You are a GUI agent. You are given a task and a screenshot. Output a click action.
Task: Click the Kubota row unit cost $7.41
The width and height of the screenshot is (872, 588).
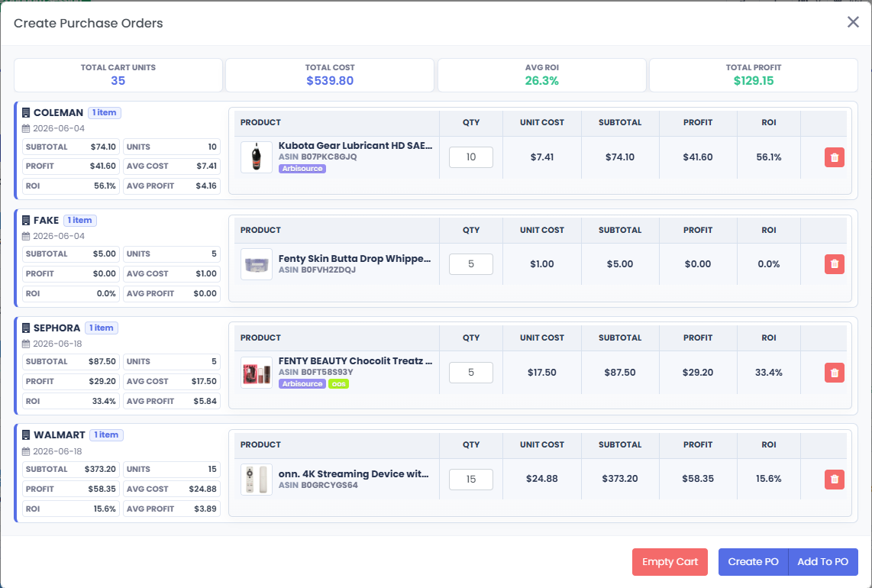(541, 157)
